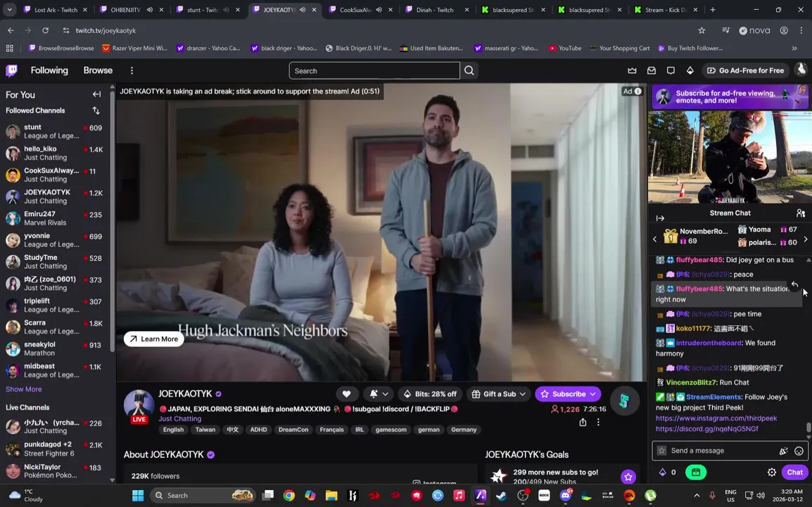The image size is (812, 507).
Task: Bookmark page with star icon
Action: (x=702, y=30)
